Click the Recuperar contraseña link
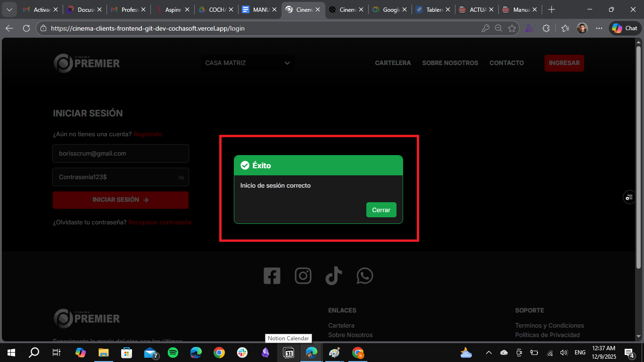The image size is (644, 362). click(160, 222)
